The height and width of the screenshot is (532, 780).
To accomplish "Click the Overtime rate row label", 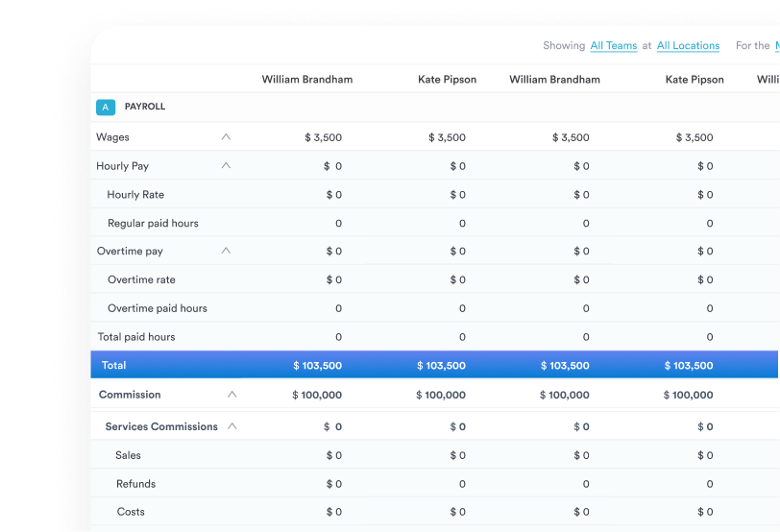I will (141, 280).
